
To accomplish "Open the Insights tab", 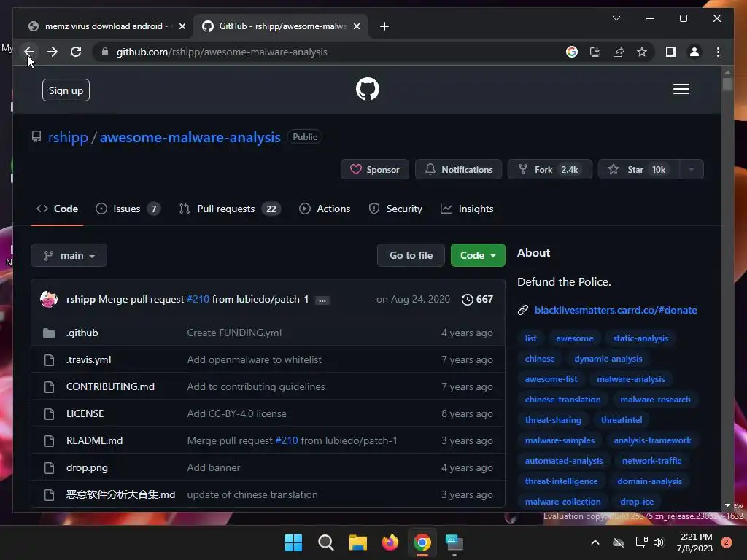I will 467,209.
